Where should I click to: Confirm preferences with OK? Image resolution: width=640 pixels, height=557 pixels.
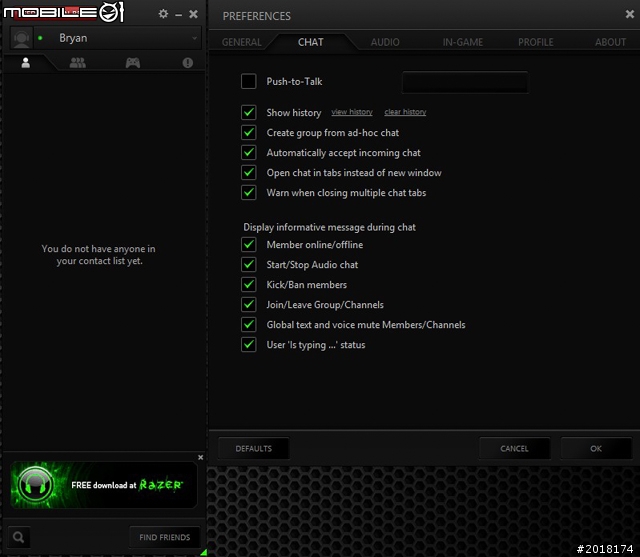point(596,448)
